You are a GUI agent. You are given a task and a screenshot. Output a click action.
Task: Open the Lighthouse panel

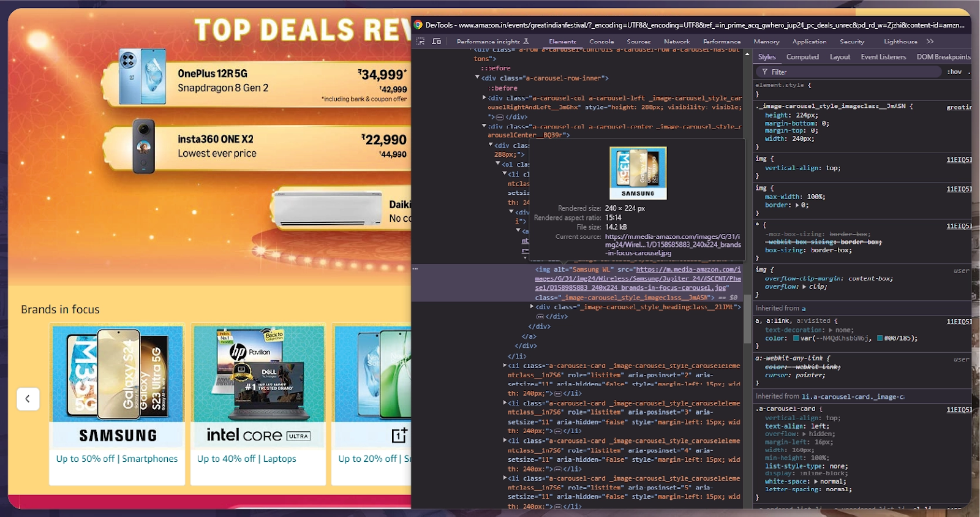point(900,42)
